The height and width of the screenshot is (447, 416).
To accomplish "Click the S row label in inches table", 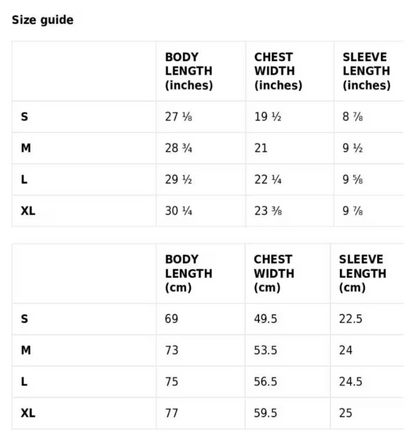I will [24, 117].
